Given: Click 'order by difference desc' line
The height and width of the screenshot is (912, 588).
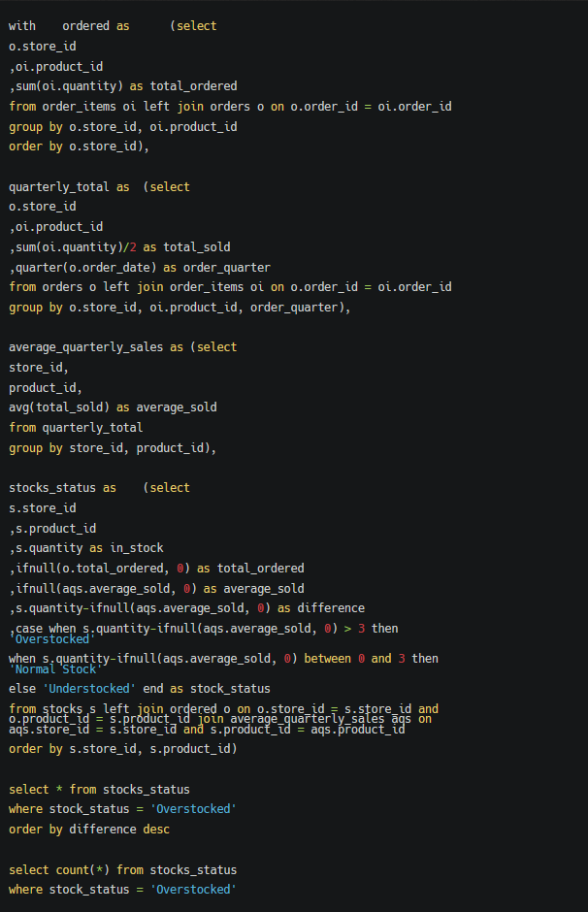Looking at the screenshot, I should coord(89,830).
